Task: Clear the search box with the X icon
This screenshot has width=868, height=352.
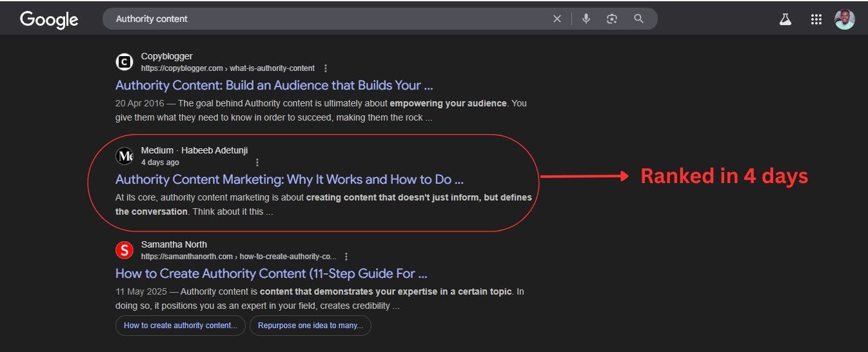Action: [557, 19]
